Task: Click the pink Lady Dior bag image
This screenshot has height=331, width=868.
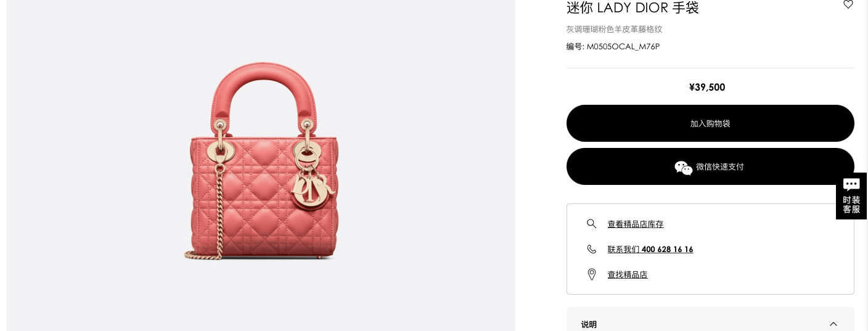Action: click(261, 160)
